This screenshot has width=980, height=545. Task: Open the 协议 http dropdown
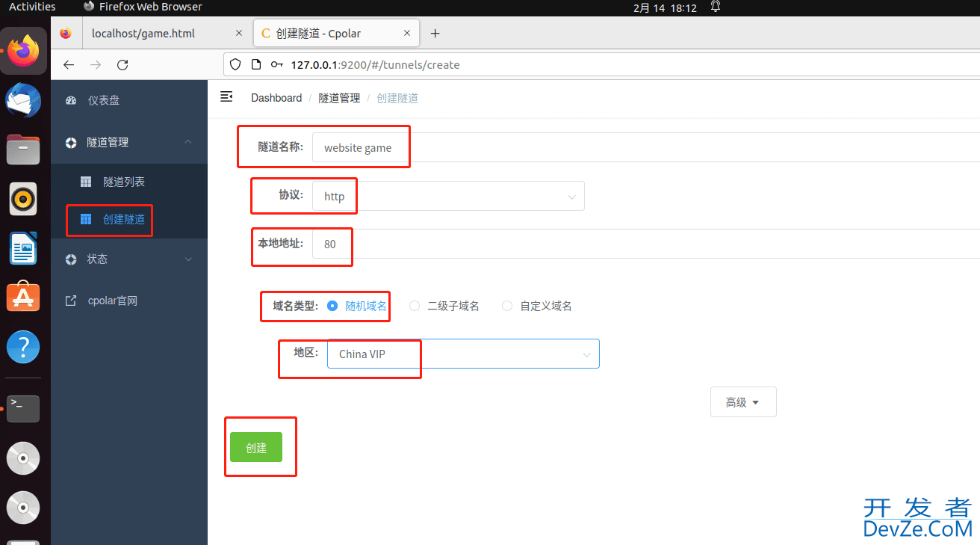pos(448,196)
